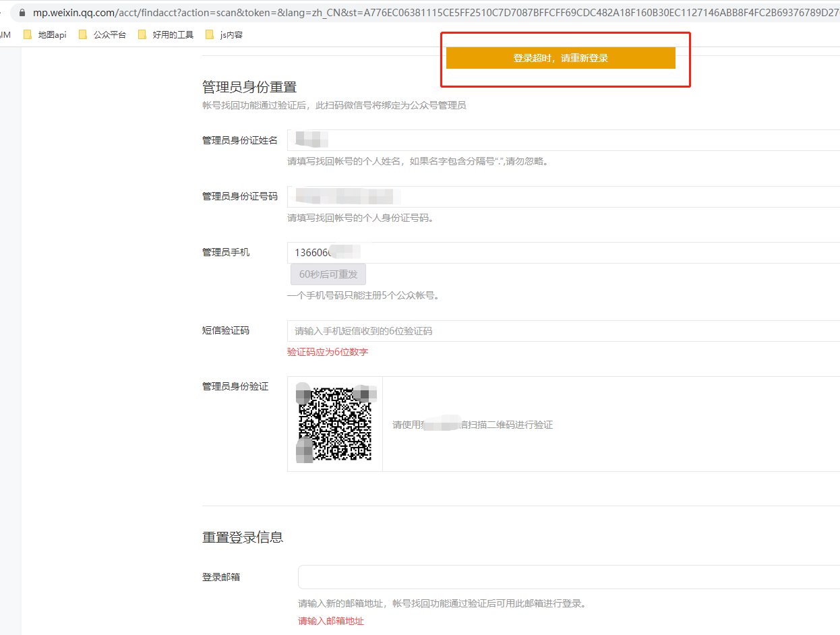Click the 帐号找回功能通过验证后 subtitle text

(334, 105)
